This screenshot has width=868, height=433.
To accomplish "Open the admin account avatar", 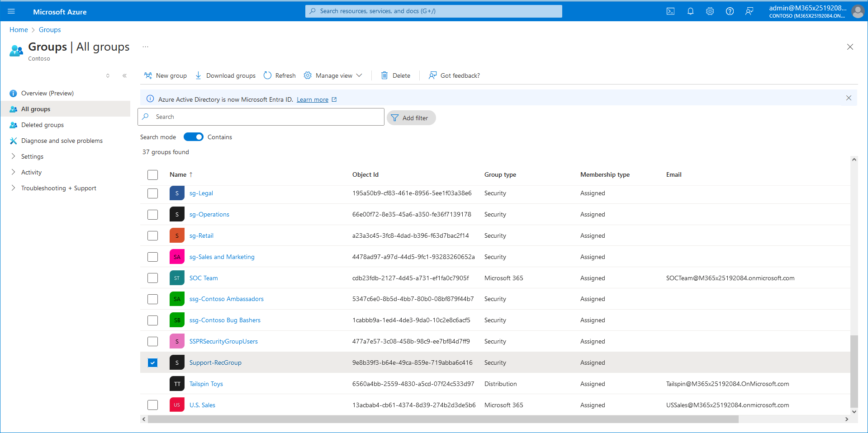I will [858, 11].
